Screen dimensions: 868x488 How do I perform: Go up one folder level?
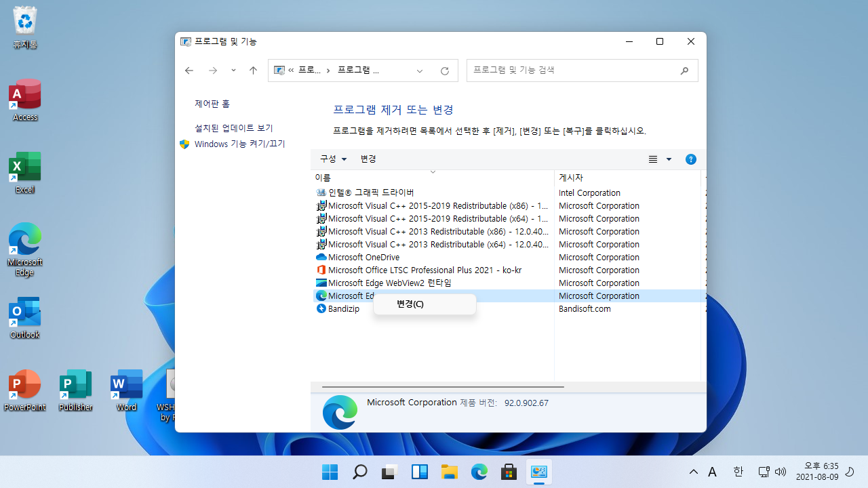click(253, 70)
